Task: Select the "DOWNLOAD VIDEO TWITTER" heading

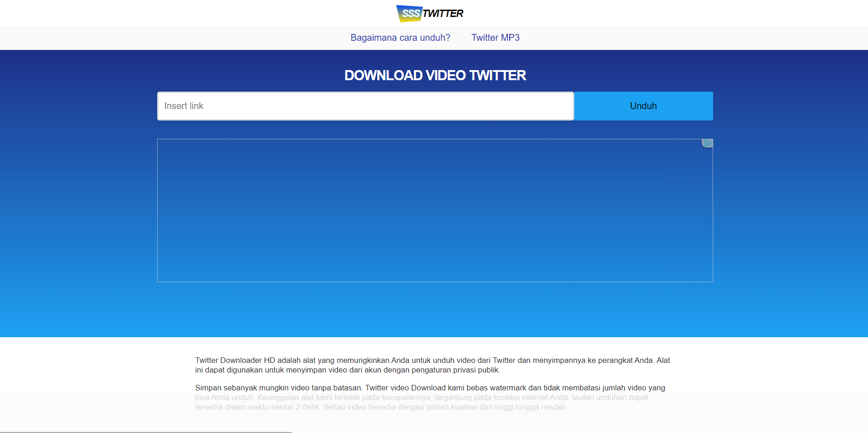Action: pyautogui.click(x=435, y=75)
